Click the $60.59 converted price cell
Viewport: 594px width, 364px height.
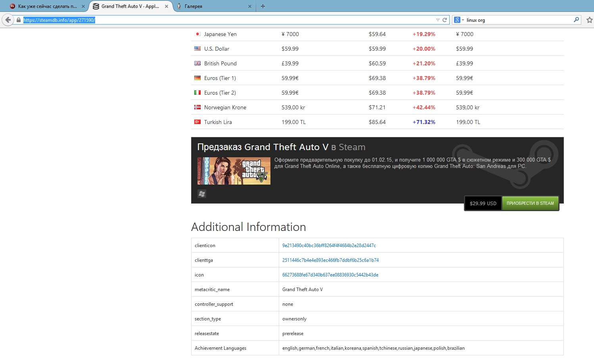point(377,63)
